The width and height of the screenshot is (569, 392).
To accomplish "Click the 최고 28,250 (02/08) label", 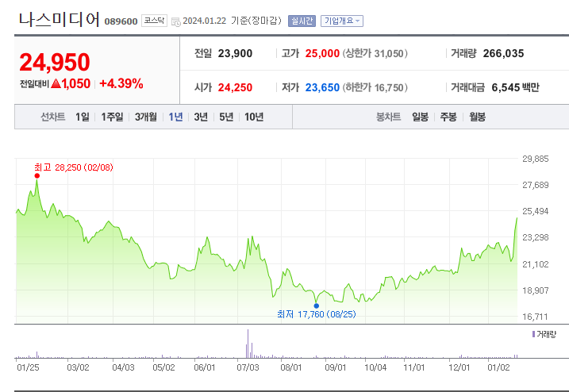I will (74, 167).
